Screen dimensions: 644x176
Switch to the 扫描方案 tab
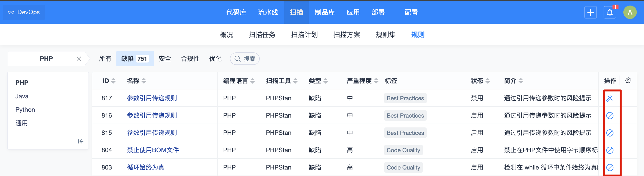[x=347, y=34]
